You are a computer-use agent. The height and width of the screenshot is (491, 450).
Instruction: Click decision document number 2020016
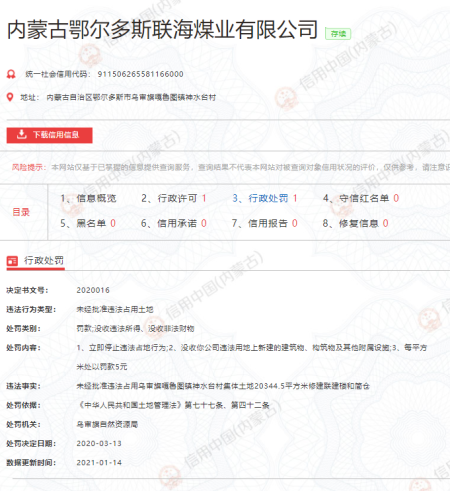93,290
